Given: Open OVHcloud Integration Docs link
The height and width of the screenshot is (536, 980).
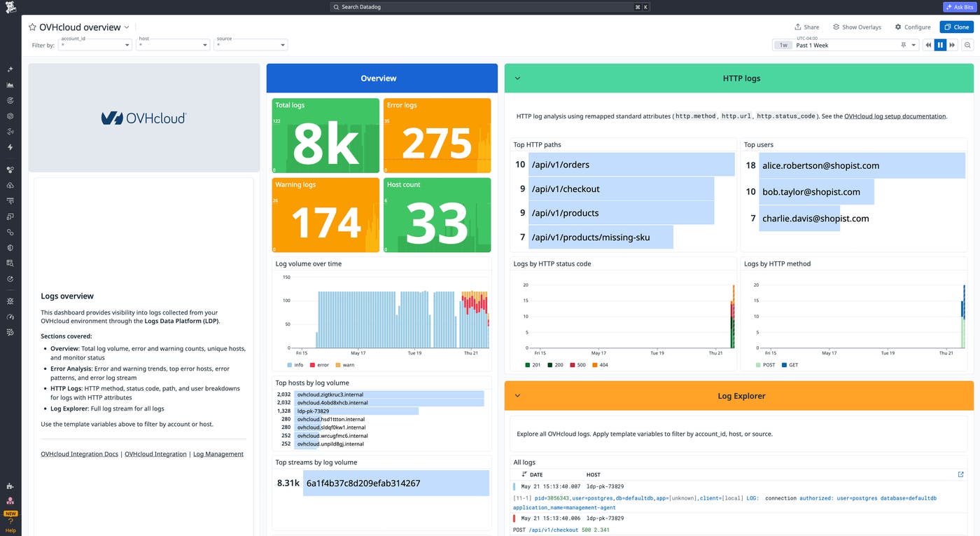Looking at the screenshot, I should [79, 454].
